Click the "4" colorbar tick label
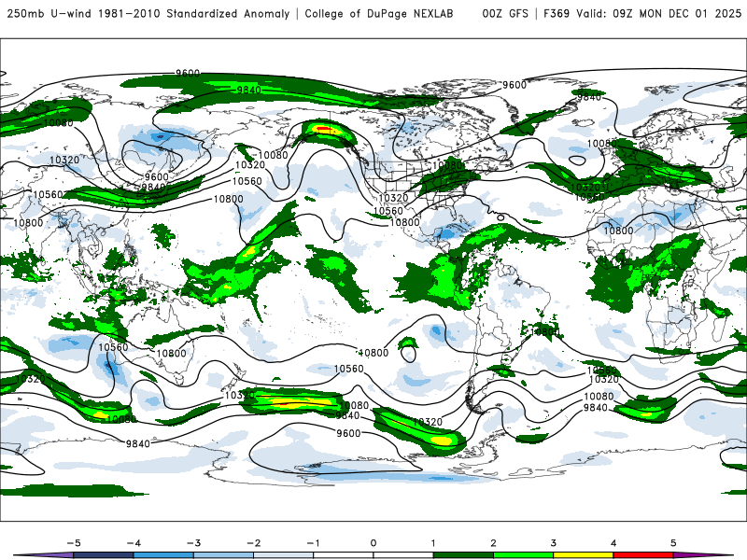Screen dimensions: 747x560 [x=613, y=543]
